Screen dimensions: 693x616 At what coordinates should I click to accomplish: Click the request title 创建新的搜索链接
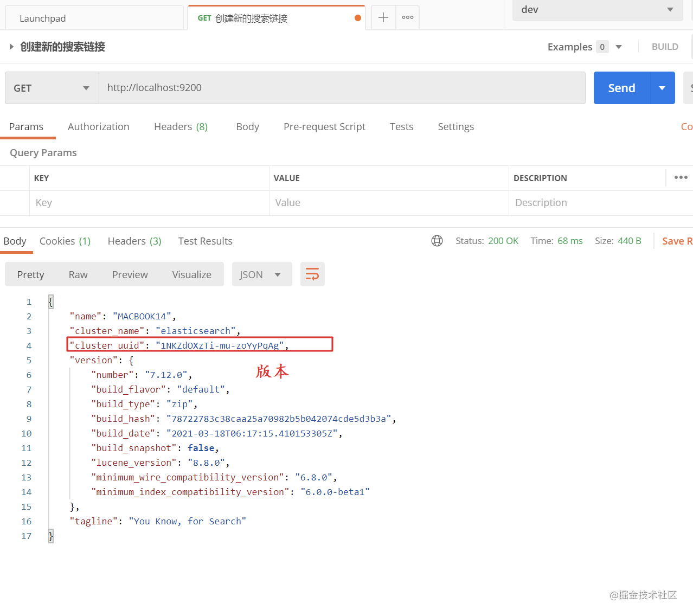[x=63, y=47]
